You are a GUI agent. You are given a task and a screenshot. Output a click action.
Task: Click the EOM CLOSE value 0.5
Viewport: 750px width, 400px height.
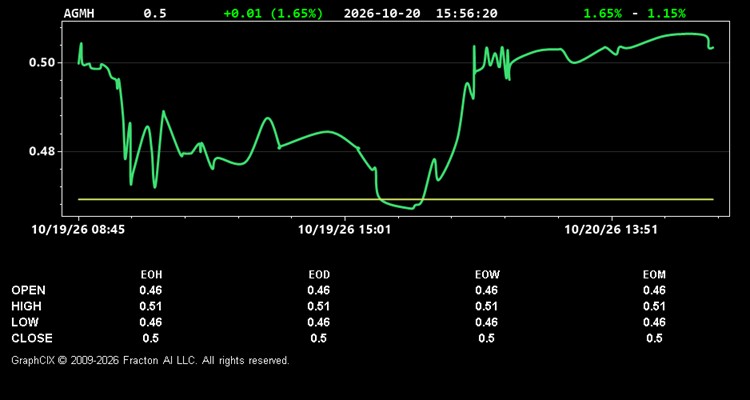654,338
